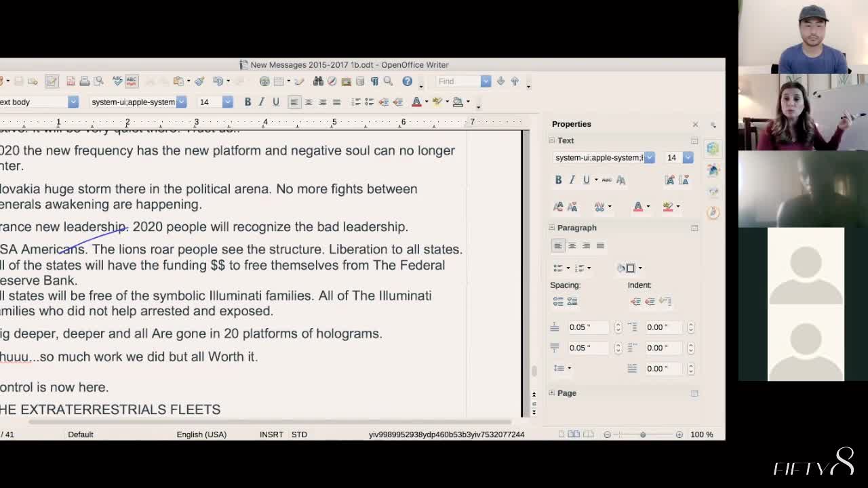Screen dimensions: 868x488
Task: Open the Gallery from the toolbar
Action: pos(346,81)
